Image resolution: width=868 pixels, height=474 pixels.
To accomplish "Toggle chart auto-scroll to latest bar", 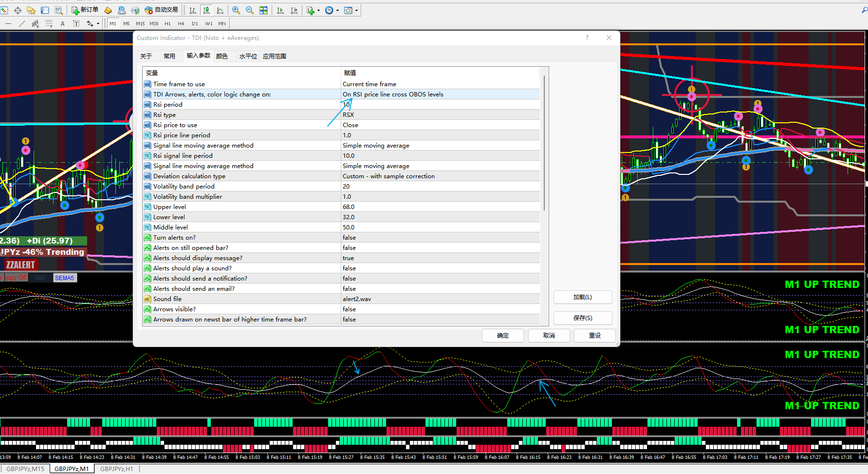I will point(280,10).
